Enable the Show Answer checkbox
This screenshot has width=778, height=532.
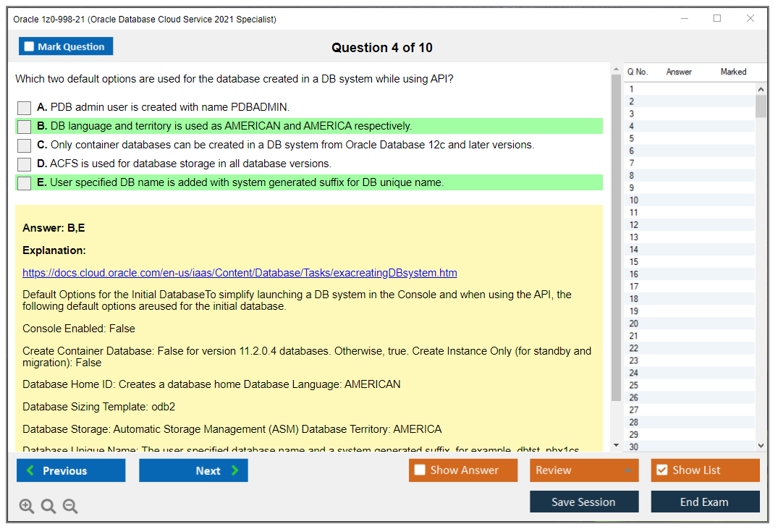420,470
